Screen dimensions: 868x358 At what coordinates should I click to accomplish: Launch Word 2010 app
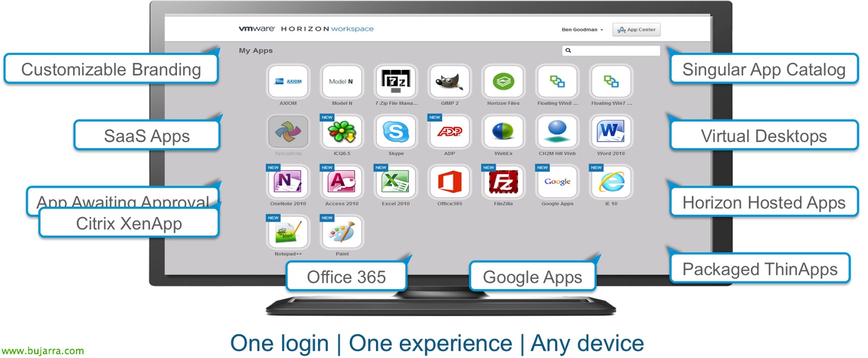coord(611,132)
